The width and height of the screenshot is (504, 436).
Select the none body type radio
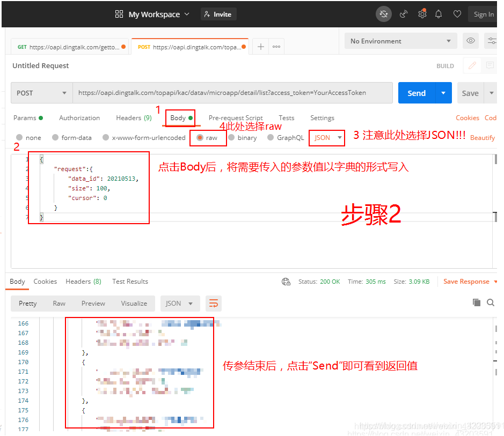point(19,137)
